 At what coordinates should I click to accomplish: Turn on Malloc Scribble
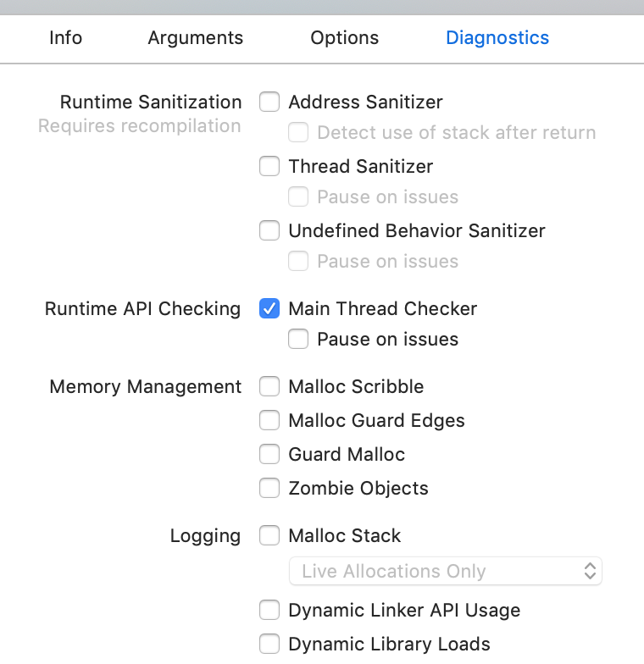[269, 386]
